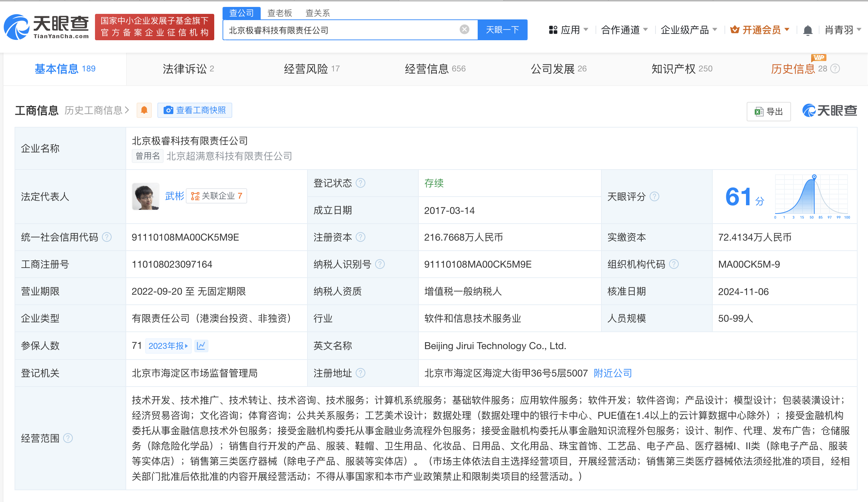The height and width of the screenshot is (502, 868).
Task: Click 天眼查 watermark logo beside export
Action: coord(830,111)
